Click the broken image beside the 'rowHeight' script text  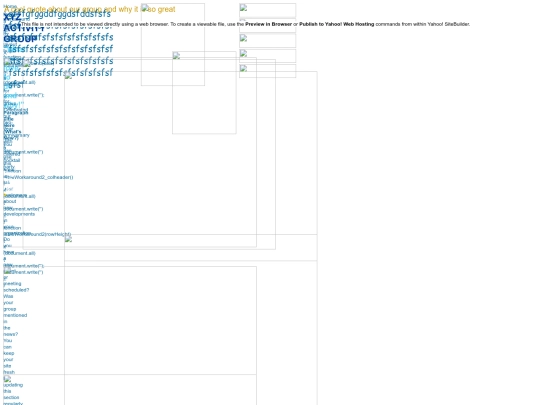coord(68,239)
